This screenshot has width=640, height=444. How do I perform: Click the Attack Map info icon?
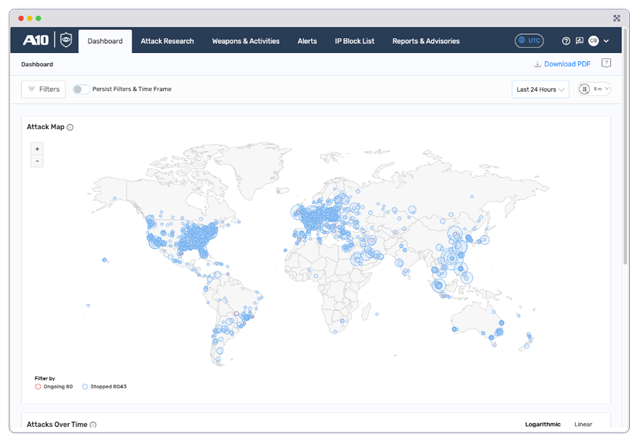70,128
